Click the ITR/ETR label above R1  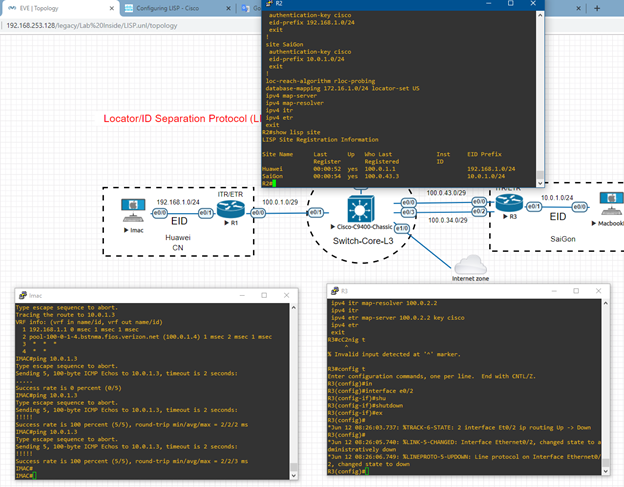pos(230,194)
